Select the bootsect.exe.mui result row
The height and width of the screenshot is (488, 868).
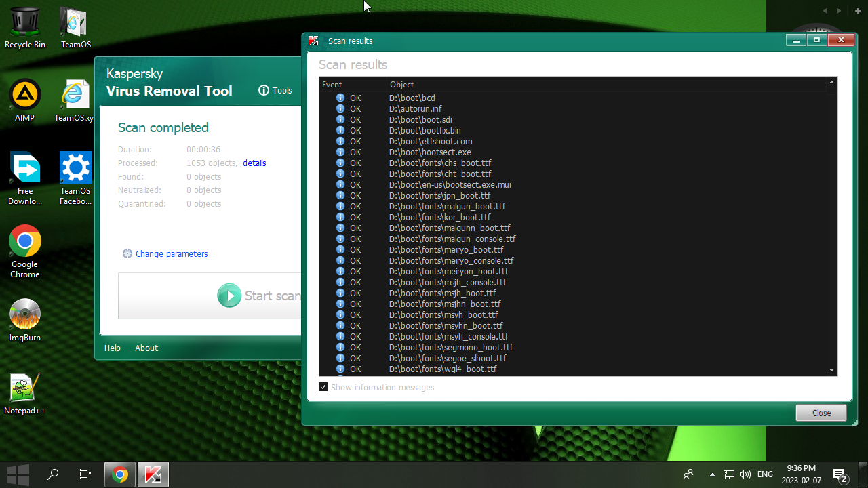pyautogui.click(x=574, y=184)
